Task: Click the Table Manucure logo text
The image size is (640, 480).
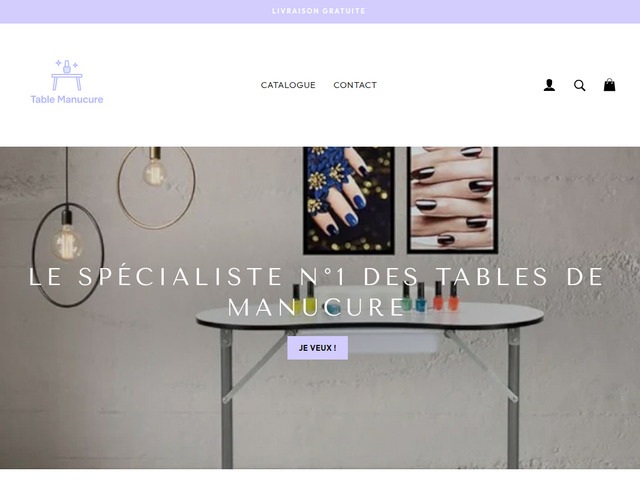Action: pyautogui.click(x=67, y=99)
